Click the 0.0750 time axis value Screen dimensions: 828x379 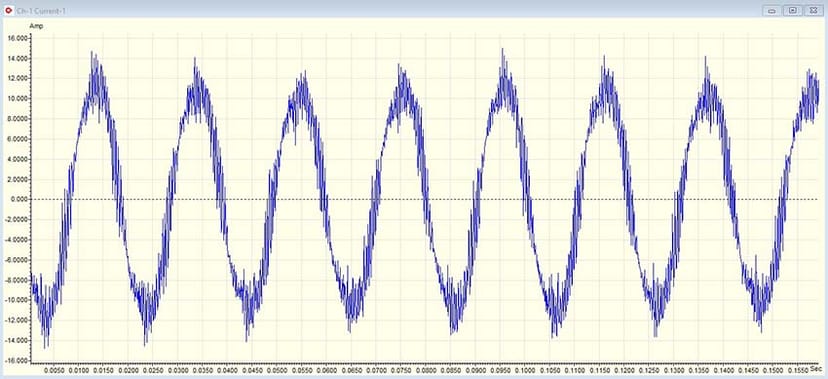coord(401,371)
